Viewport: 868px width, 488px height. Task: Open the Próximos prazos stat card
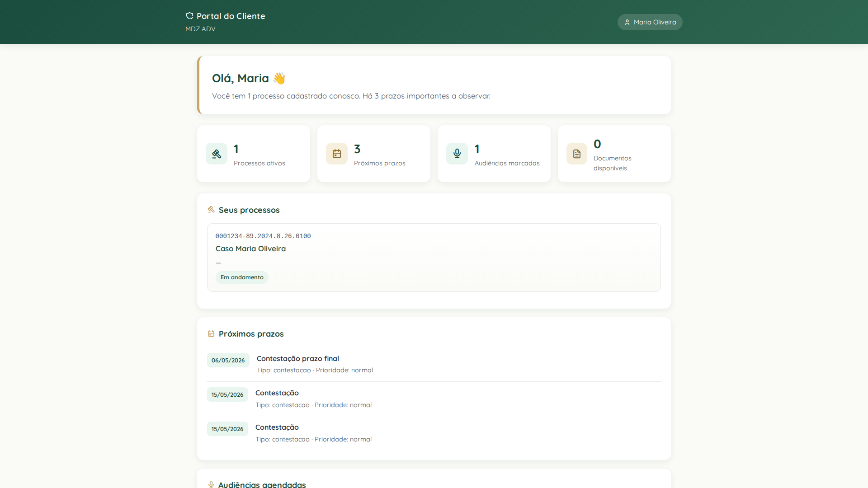tap(374, 154)
